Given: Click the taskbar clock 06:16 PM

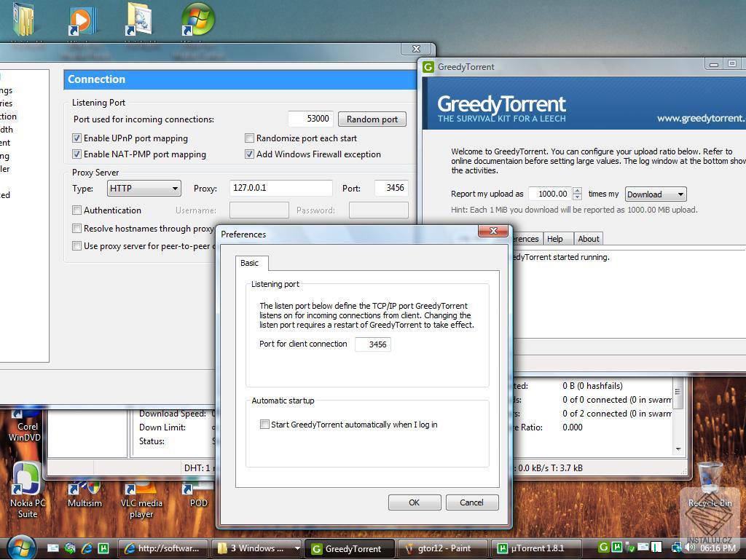Looking at the screenshot, I should click(x=718, y=548).
